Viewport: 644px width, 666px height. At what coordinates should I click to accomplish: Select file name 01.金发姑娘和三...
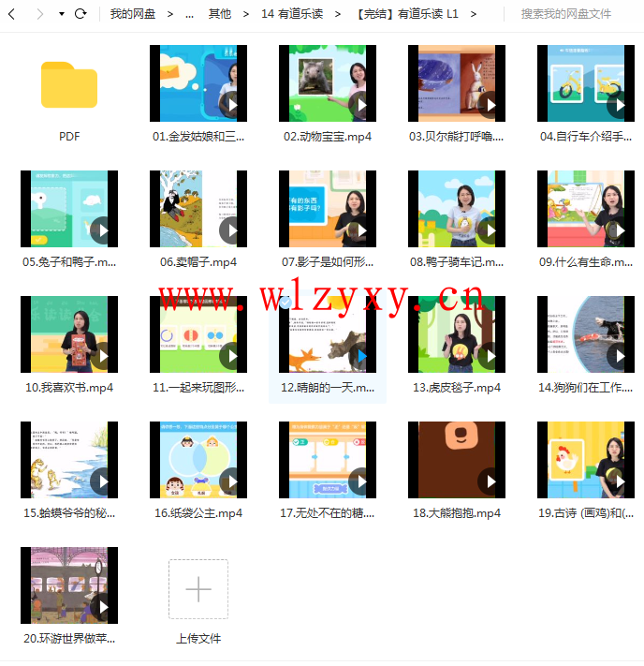[x=198, y=137]
